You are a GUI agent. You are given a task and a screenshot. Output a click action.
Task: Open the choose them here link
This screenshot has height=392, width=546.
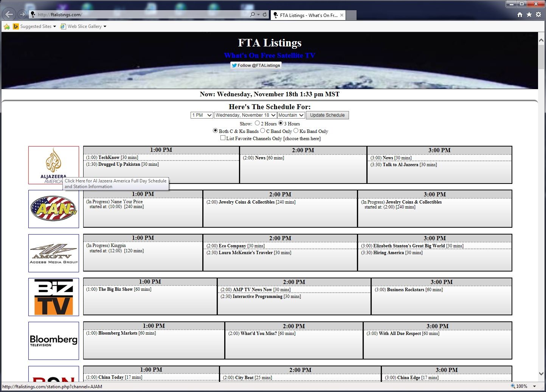(302, 139)
